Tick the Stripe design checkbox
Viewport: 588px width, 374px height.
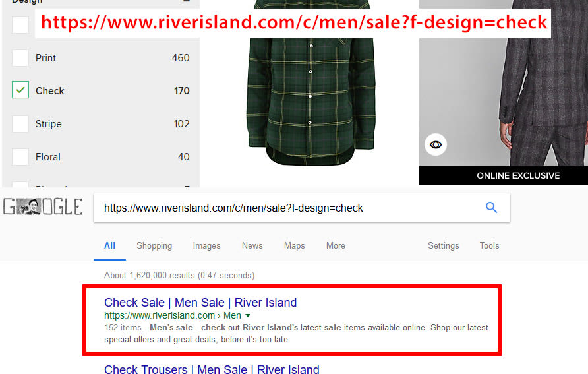[20, 124]
